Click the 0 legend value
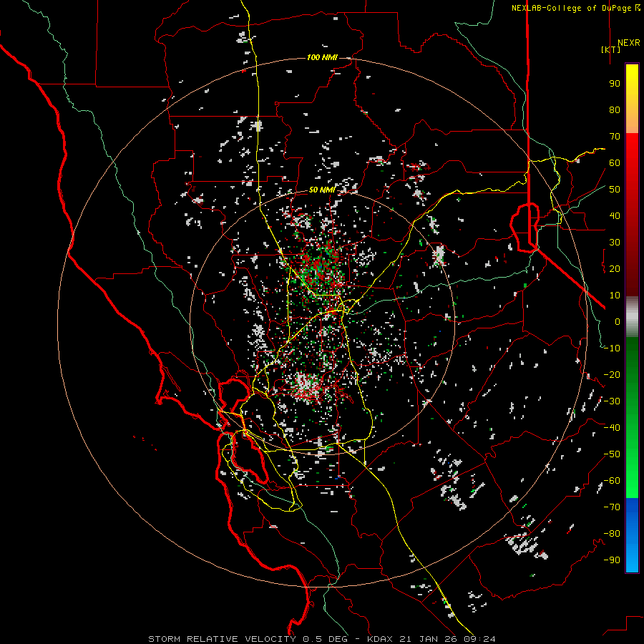 [618, 321]
